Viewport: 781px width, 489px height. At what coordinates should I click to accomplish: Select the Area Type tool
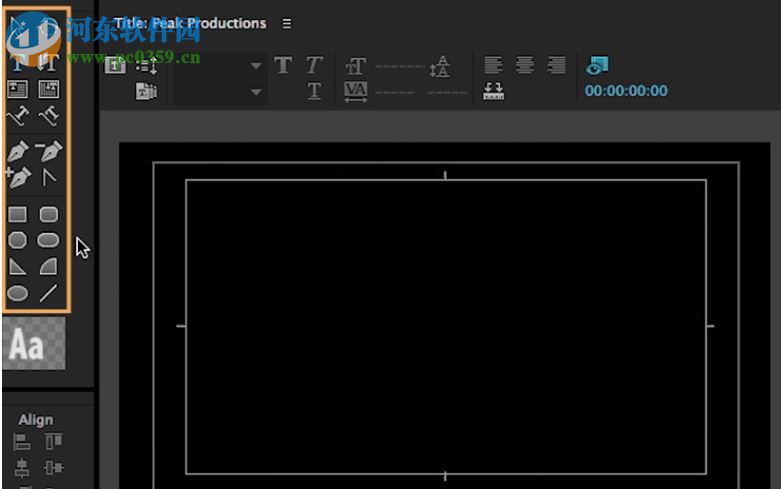point(18,89)
